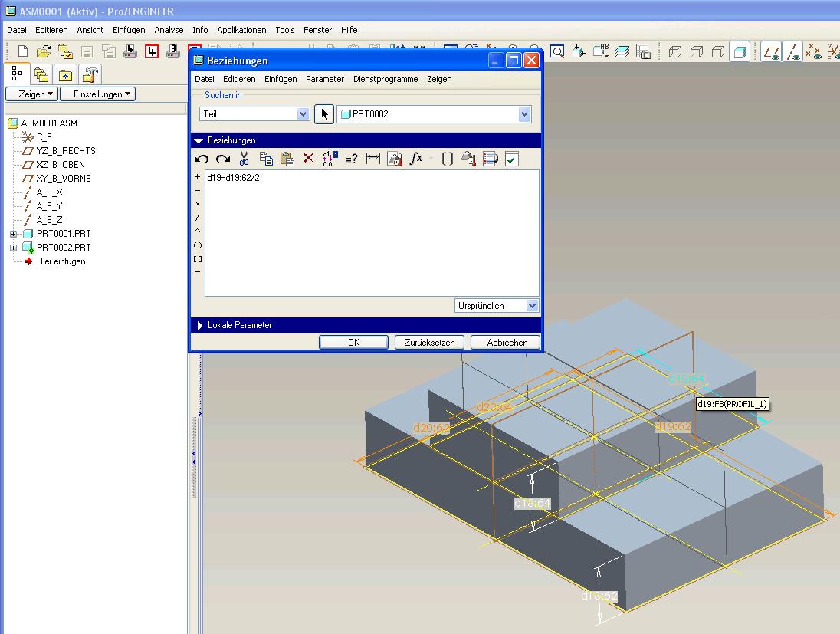Select no hidden display style icon

[x=718, y=52]
